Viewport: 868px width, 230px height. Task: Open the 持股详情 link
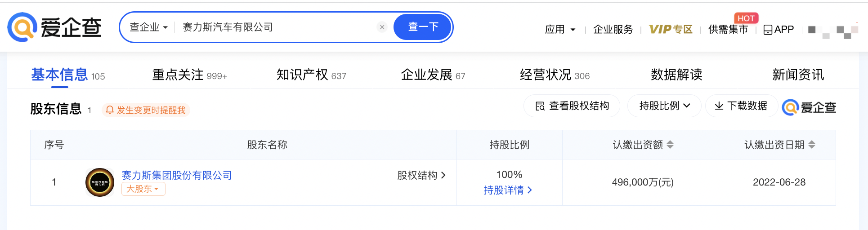pyautogui.click(x=508, y=190)
